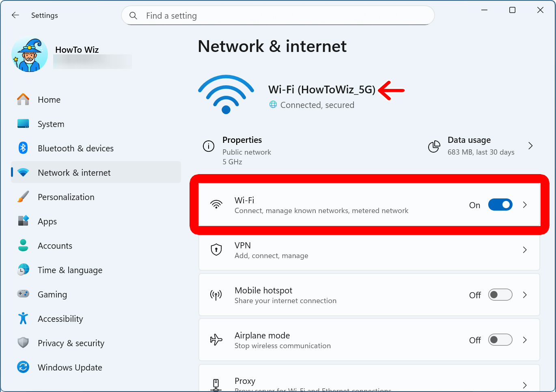Click the search magnifier icon

click(133, 16)
